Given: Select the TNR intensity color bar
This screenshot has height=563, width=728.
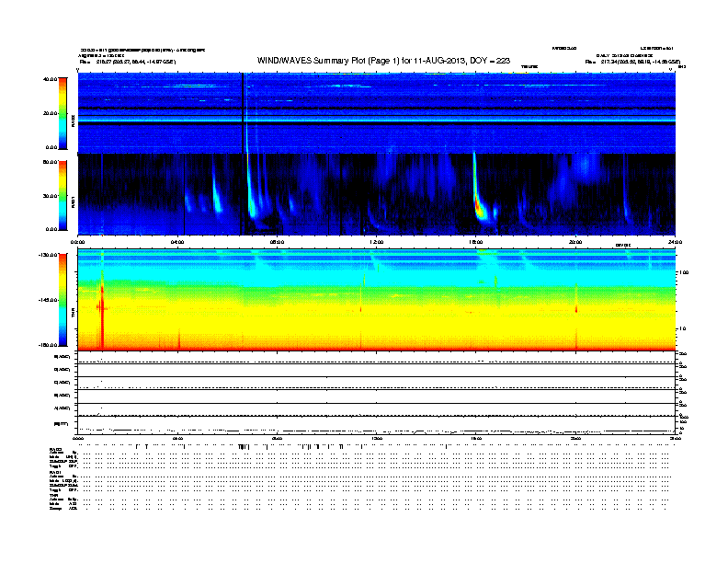Looking at the screenshot, I should tap(63, 300).
